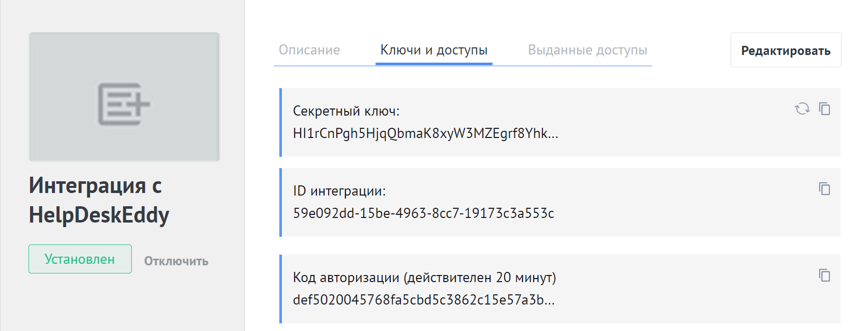The width and height of the screenshot is (868, 331).
Task: Click the Секретный ключ label
Action: pyautogui.click(x=346, y=111)
